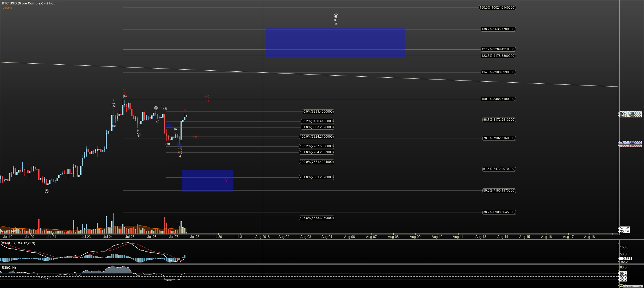The image size is (644, 288).
Task: Click the 61.8%(8063.2820000) level label
Action: (318, 127)
